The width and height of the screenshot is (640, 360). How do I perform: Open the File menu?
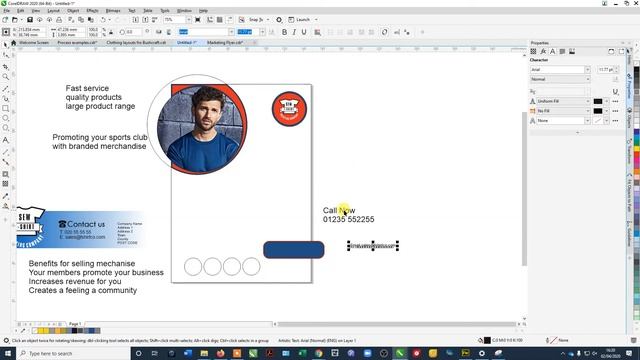pos(7,11)
